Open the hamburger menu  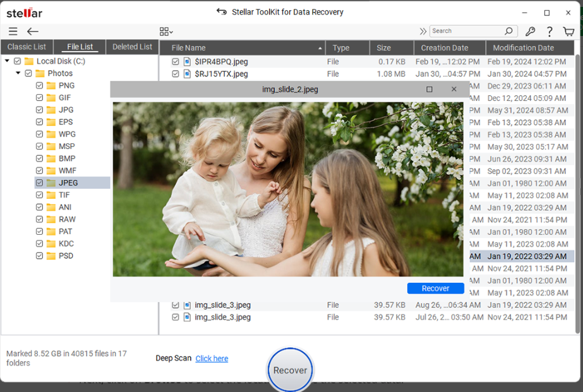(x=13, y=31)
